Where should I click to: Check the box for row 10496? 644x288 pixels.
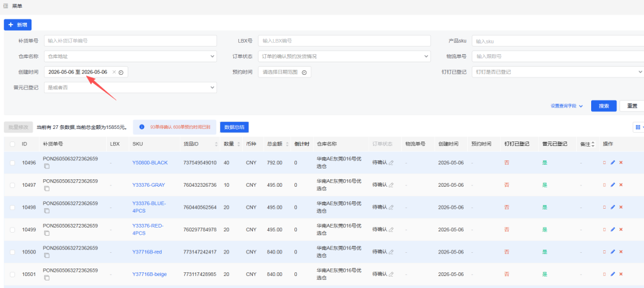tap(13, 163)
